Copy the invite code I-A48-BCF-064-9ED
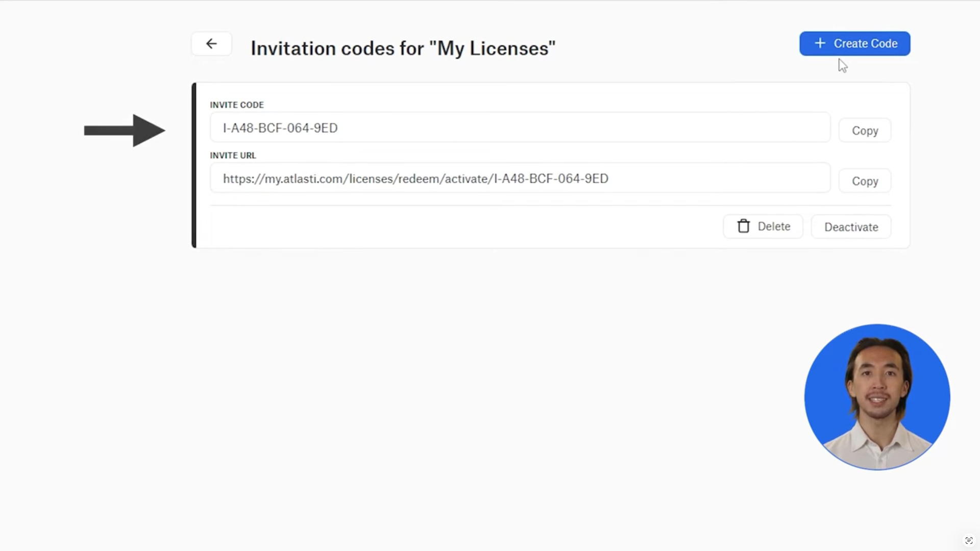This screenshot has height=551, width=980. (865, 131)
